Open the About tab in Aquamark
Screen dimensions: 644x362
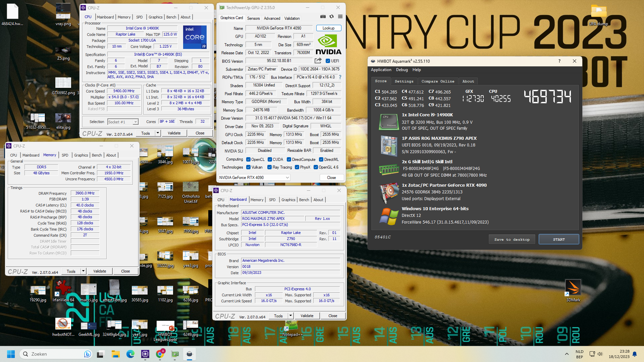tap(468, 81)
